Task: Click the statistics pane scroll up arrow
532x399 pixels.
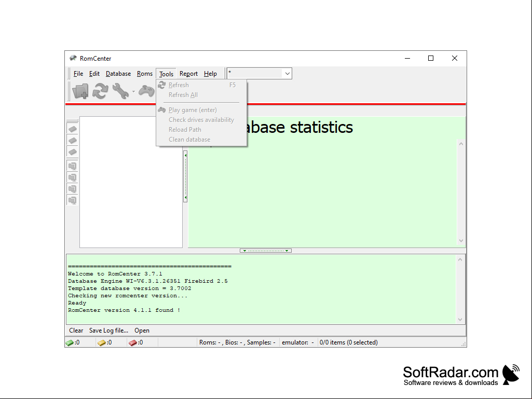Action: pyautogui.click(x=461, y=144)
